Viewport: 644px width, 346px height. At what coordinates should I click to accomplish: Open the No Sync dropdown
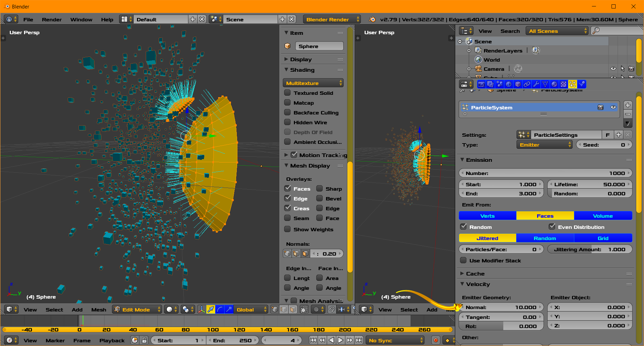tap(395, 340)
